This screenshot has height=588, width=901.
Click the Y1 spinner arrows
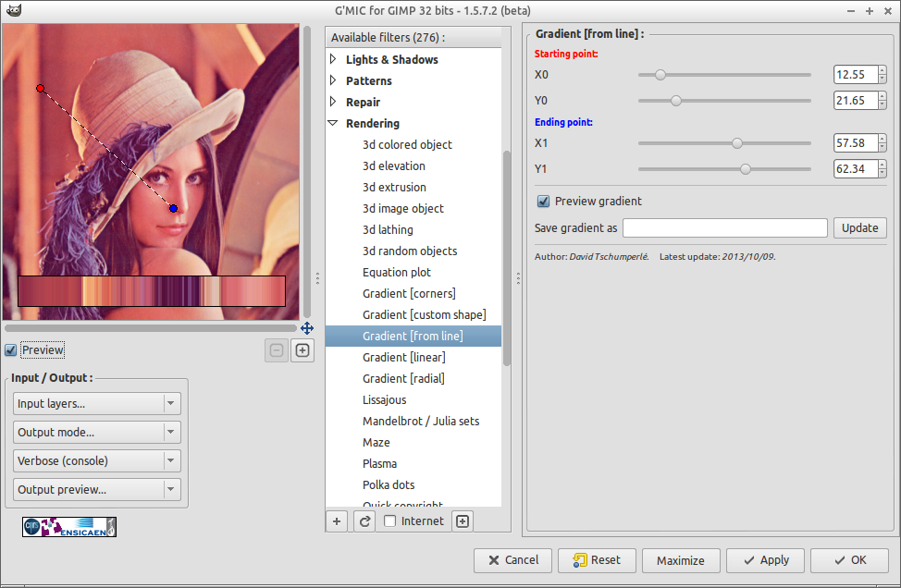882,169
